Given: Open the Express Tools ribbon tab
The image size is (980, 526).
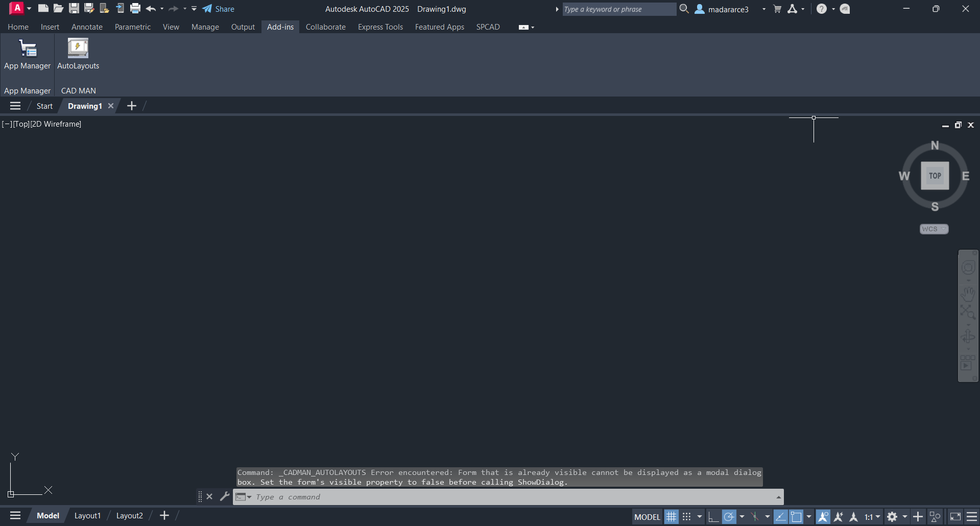Looking at the screenshot, I should click(380, 27).
